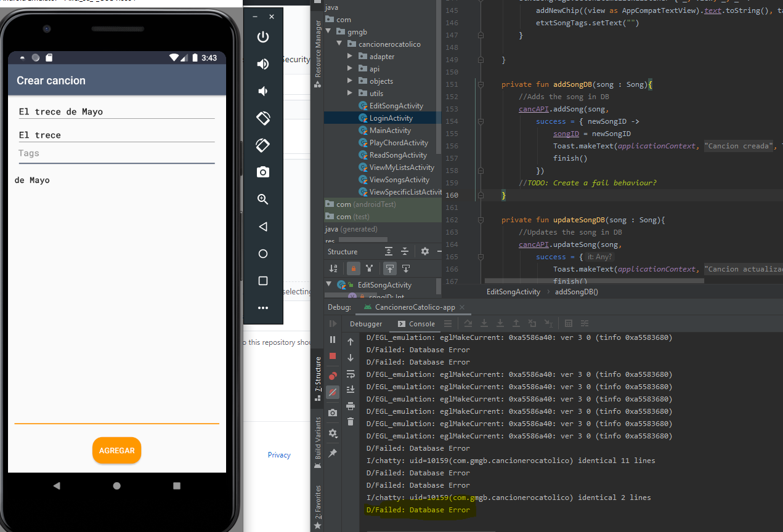Toggle sort alphabetically in Structure panel
The image size is (783, 532).
tap(333, 268)
